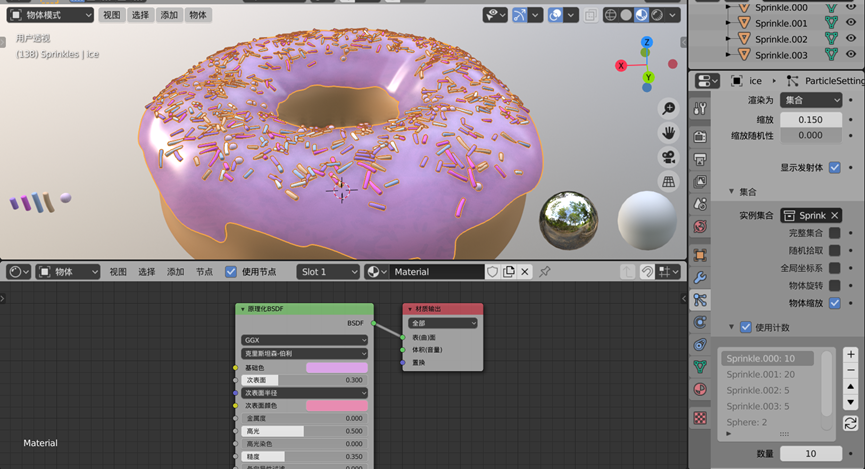Pin the node editor material

(x=544, y=271)
